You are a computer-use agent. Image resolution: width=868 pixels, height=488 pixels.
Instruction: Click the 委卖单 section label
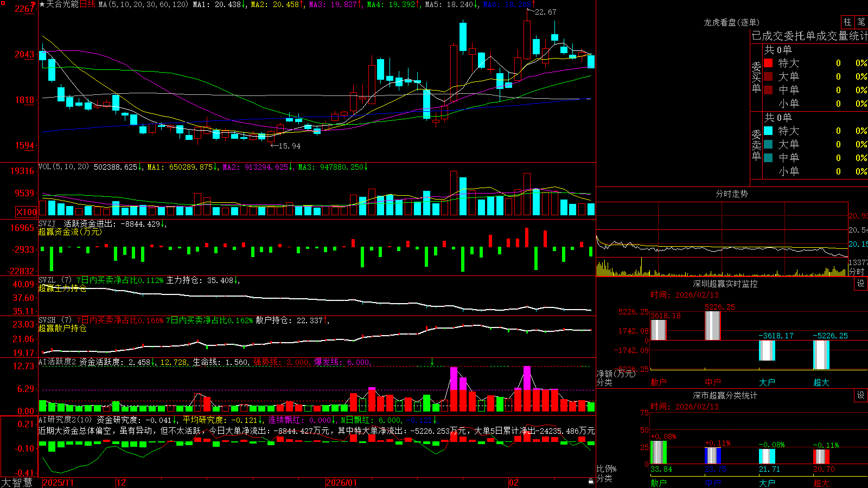[x=756, y=145]
